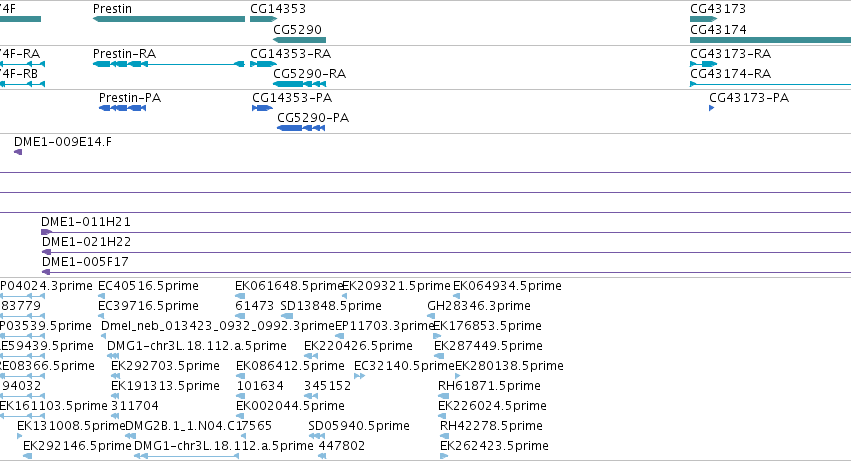Click the EC40516.5prime EST label
The width and height of the screenshot is (851, 461).
(x=148, y=286)
